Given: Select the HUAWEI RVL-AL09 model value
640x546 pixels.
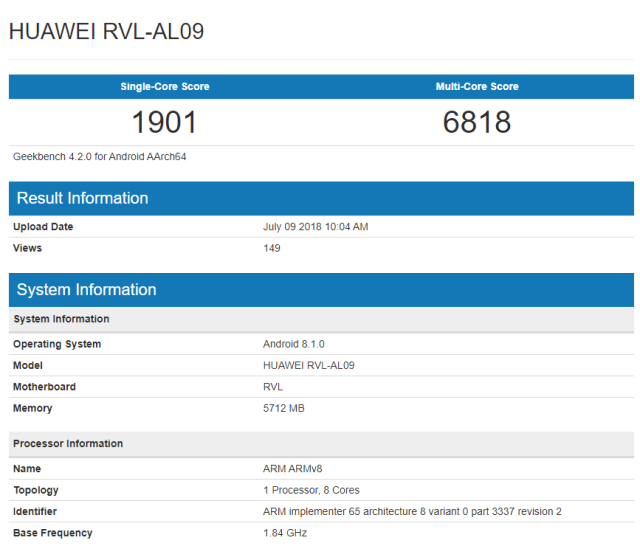Looking at the screenshot, I should tap(309, 366).
